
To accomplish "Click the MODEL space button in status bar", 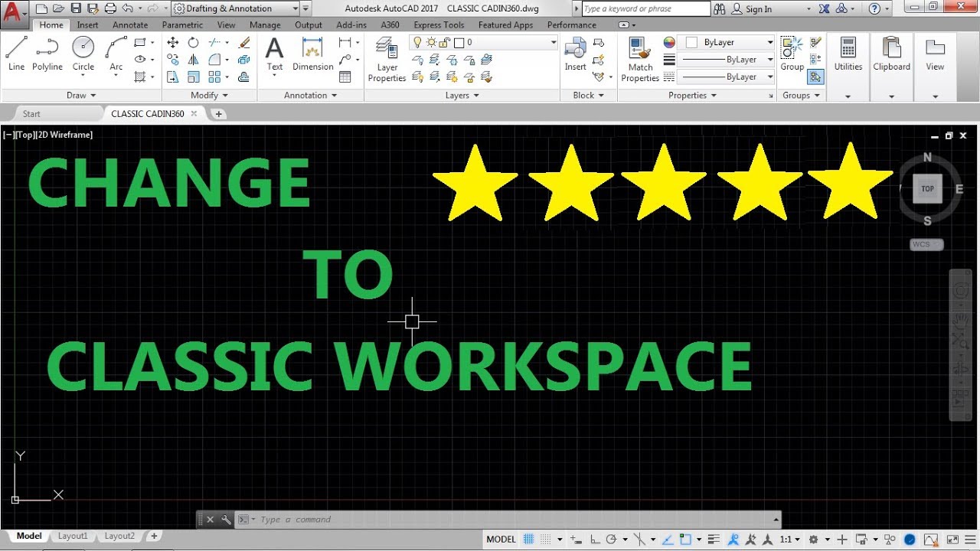I will coord(501,539).
